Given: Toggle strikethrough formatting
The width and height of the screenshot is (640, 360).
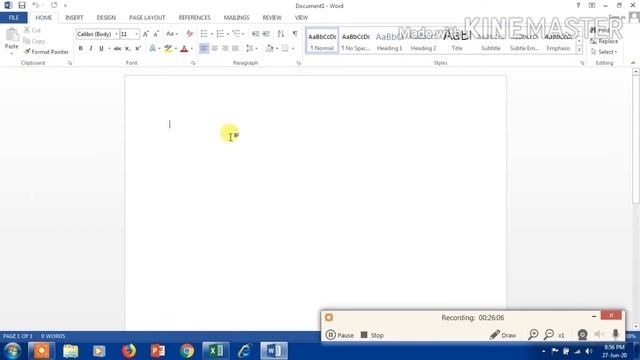Looking at the screenshot, I should pos(117,49).
